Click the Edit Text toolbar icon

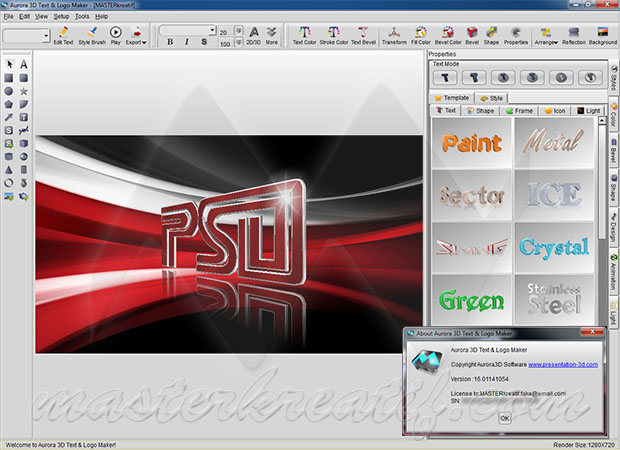pos(63,36)
